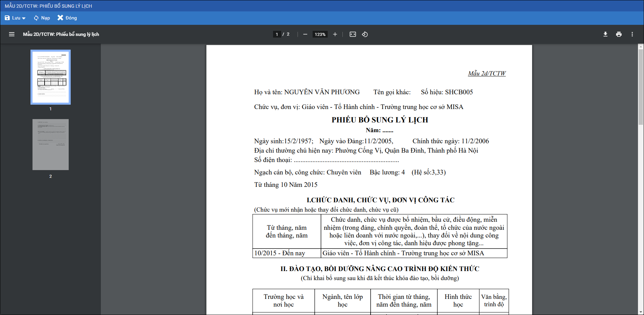Click Đóng to close the form
644x315 pixels.
[67, 18]
